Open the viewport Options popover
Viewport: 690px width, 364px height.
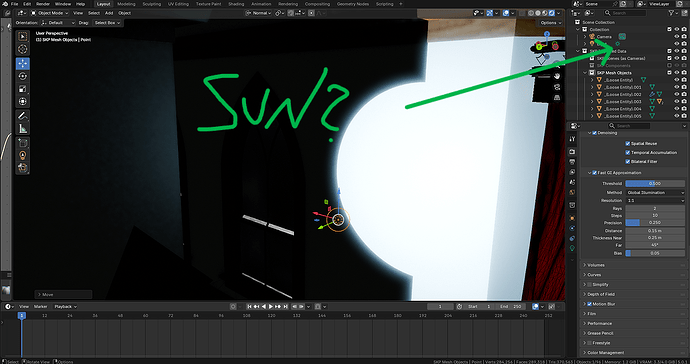tap(550, 23)
